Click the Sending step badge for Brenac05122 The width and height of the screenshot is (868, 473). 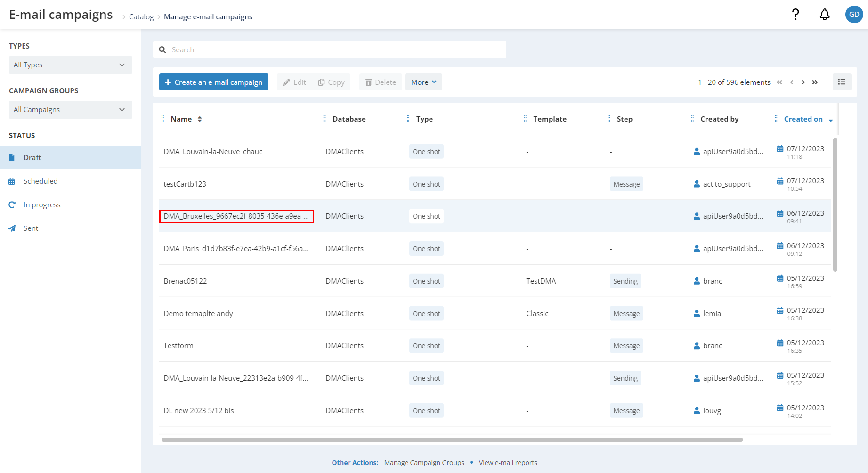pos(625,281)
